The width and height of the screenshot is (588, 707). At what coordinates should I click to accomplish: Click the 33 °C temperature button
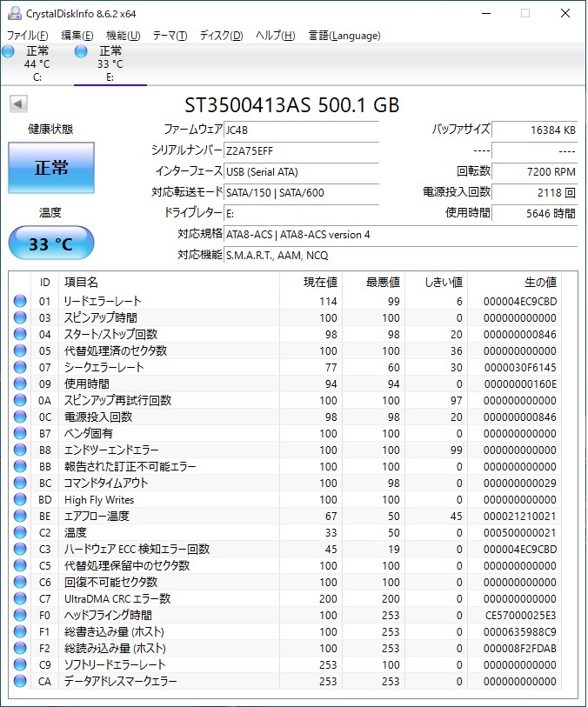pyautogui.click(x=51, y=243)
